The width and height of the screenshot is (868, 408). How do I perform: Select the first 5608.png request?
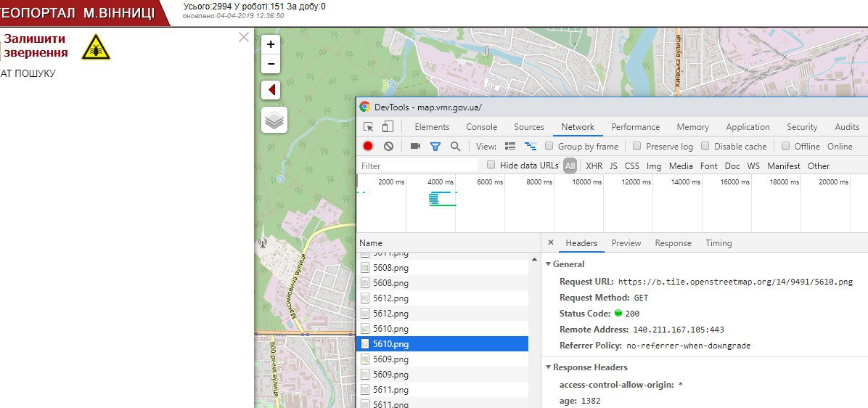tap(442, 267)
